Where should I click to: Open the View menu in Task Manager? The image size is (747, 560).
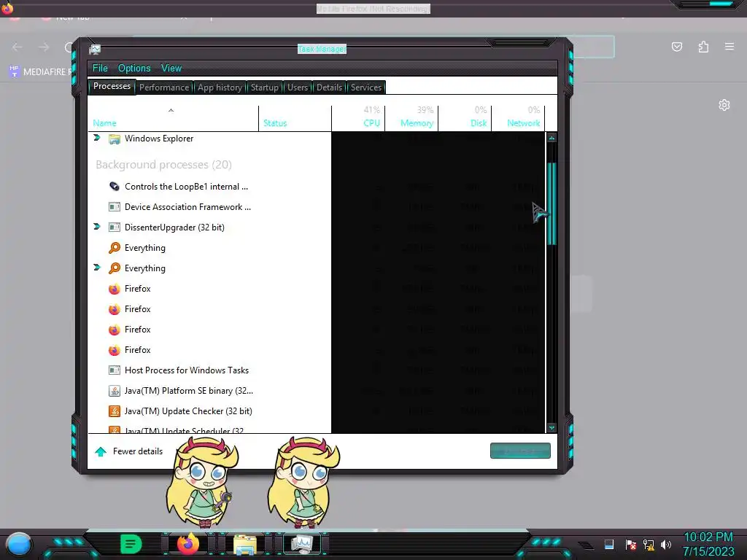(171, 68)
